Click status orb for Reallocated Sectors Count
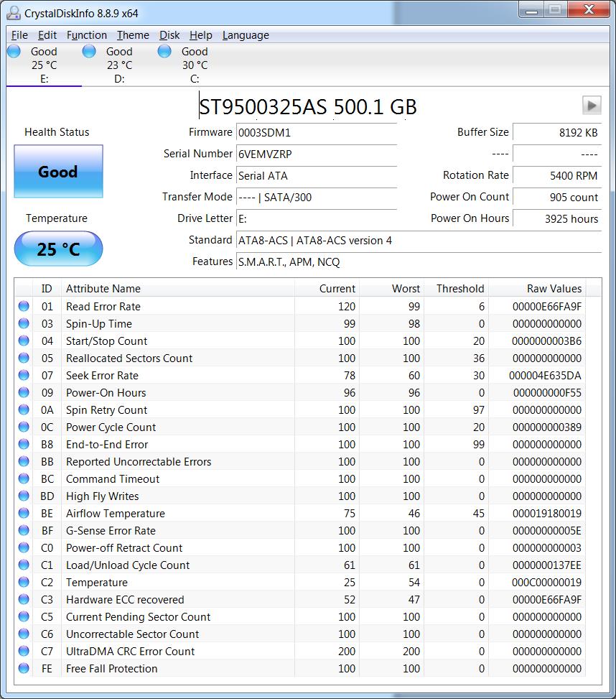The height and width of the screenshot is (699, 616). 24,358
